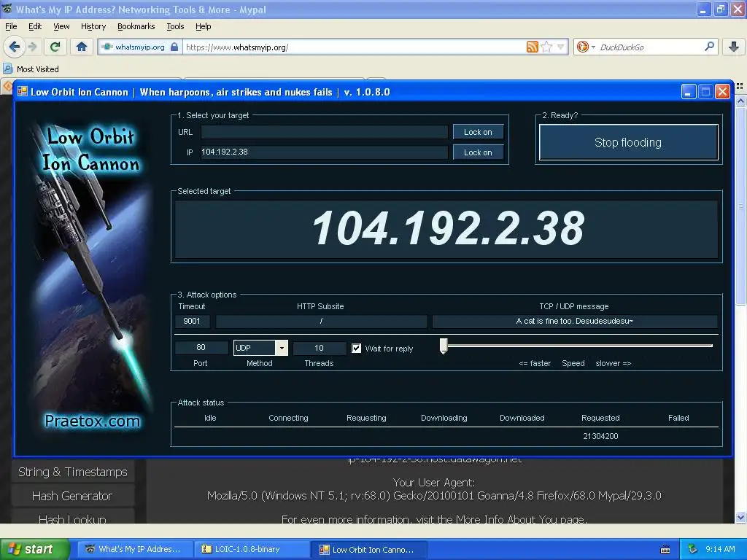Uncheck the Wait for reply checkbox

(x=356, y=348)
